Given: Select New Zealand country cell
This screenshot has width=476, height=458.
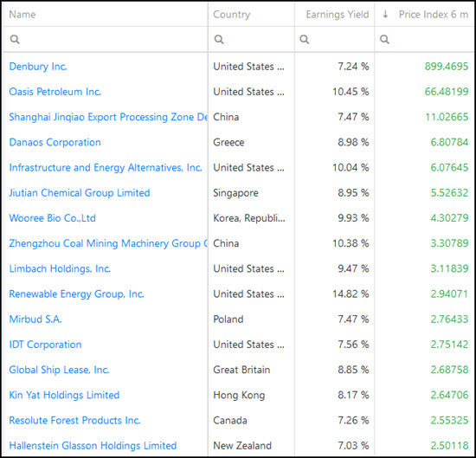Looking at the screenshot, I should pyautogui.click(x=242, y=446).
